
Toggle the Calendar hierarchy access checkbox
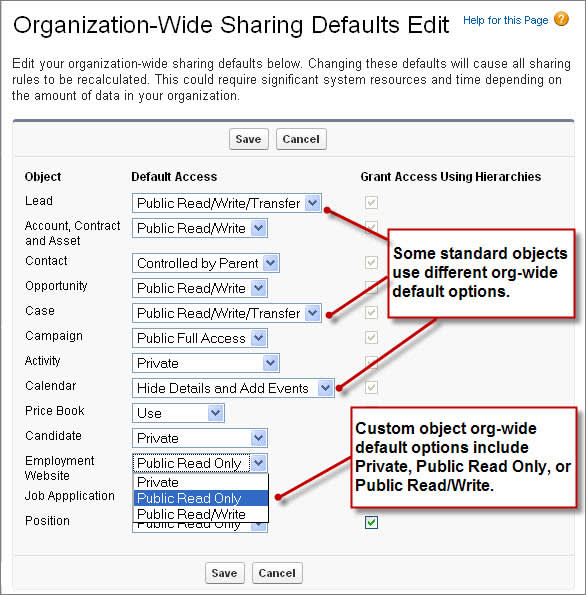pyautogui.click(x=371, y=387)
